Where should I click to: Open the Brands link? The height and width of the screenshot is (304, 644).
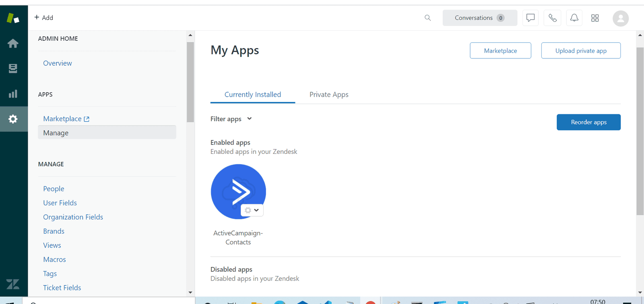tap(54, 231)
